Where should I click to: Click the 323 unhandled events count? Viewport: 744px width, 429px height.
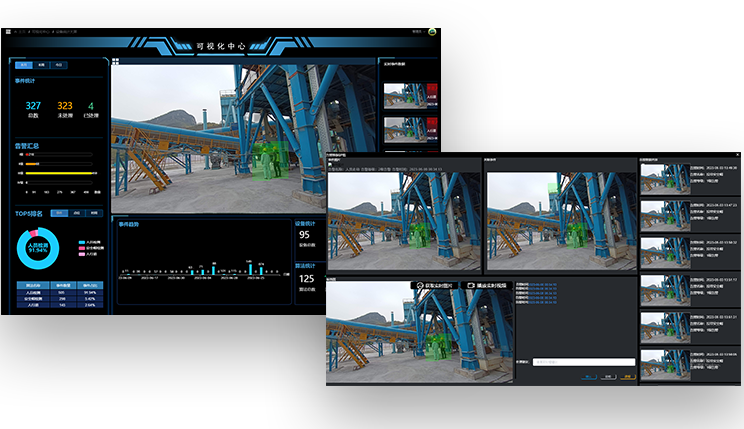coord(64,106)
